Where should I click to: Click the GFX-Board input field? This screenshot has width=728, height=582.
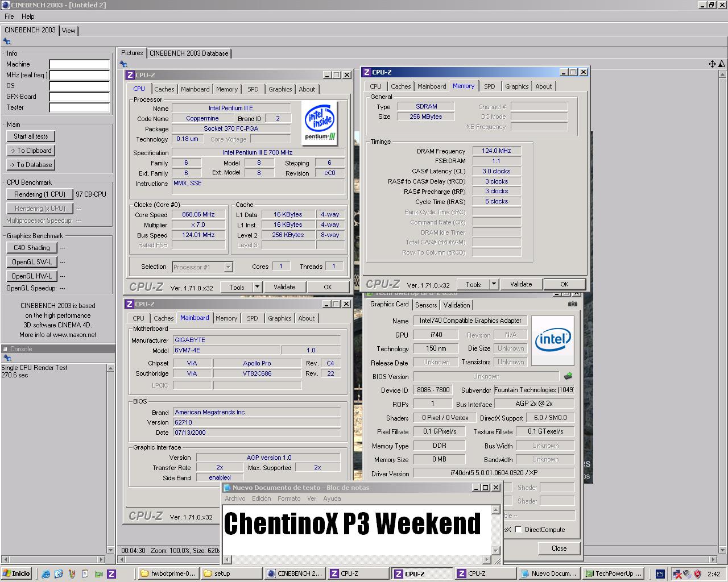point(80,97)
